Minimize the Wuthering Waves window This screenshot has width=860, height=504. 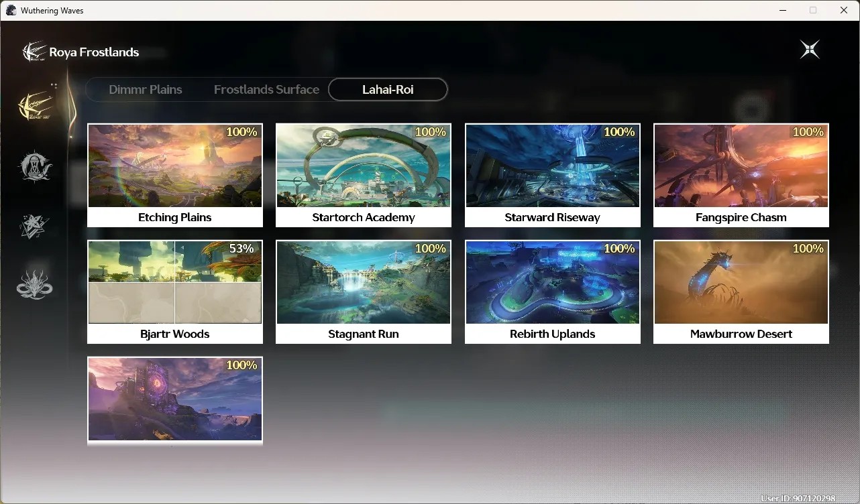coord(782,10)
